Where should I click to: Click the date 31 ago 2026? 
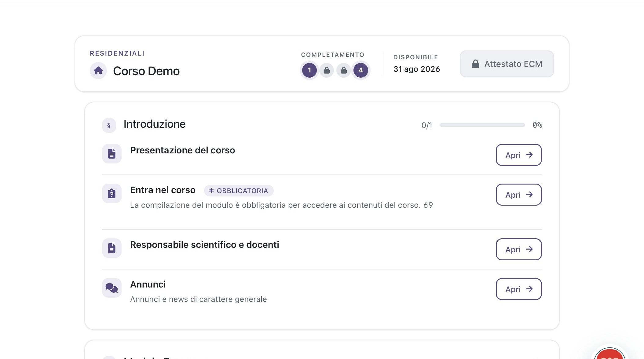[417, 69]
